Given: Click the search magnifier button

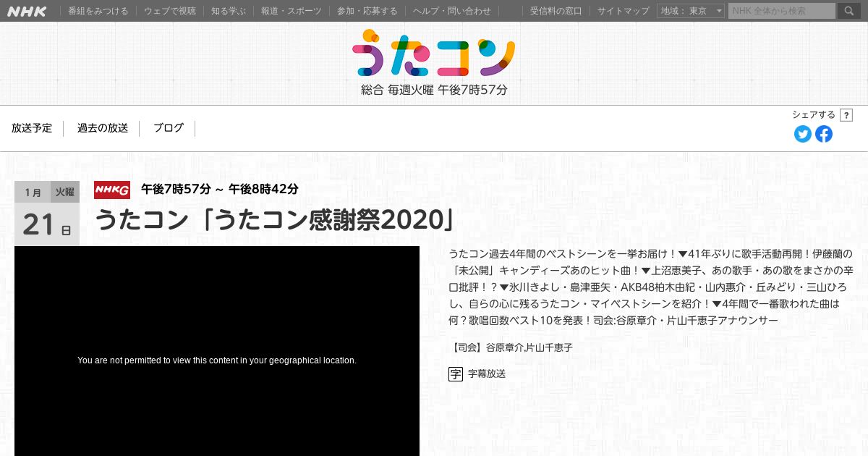Looking at the screenshot, I should (x=849, y=11).
